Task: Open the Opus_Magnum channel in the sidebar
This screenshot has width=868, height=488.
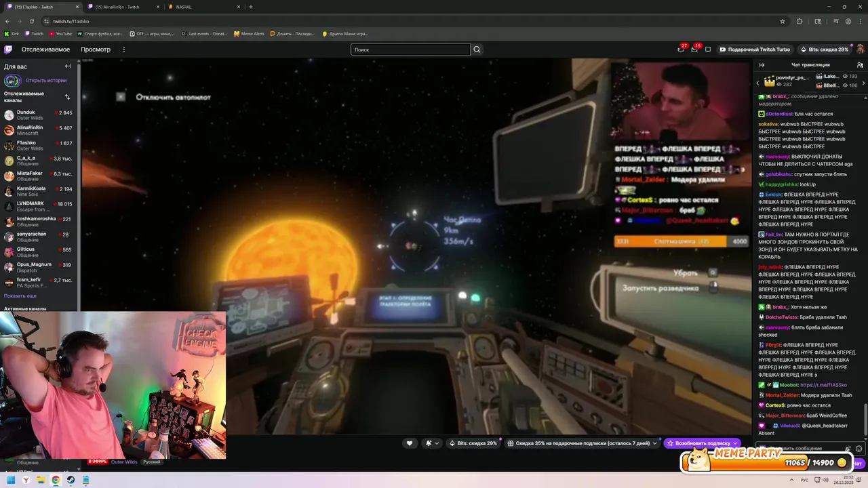Action: click(39, 267)
